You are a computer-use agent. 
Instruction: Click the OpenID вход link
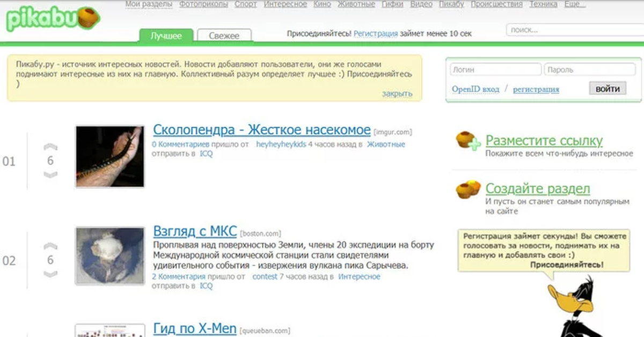tap(475, 89)
